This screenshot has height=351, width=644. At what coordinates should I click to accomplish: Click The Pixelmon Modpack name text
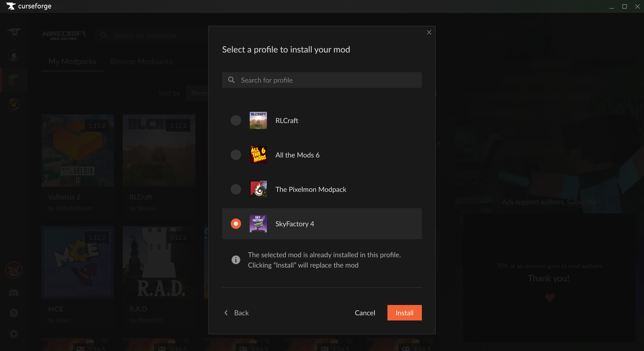click(x=311, y=189)
